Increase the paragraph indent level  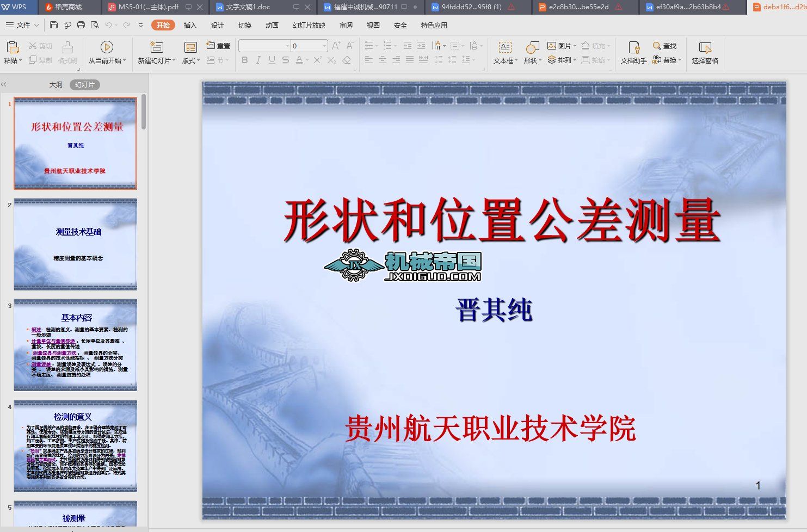click(421, 46)
